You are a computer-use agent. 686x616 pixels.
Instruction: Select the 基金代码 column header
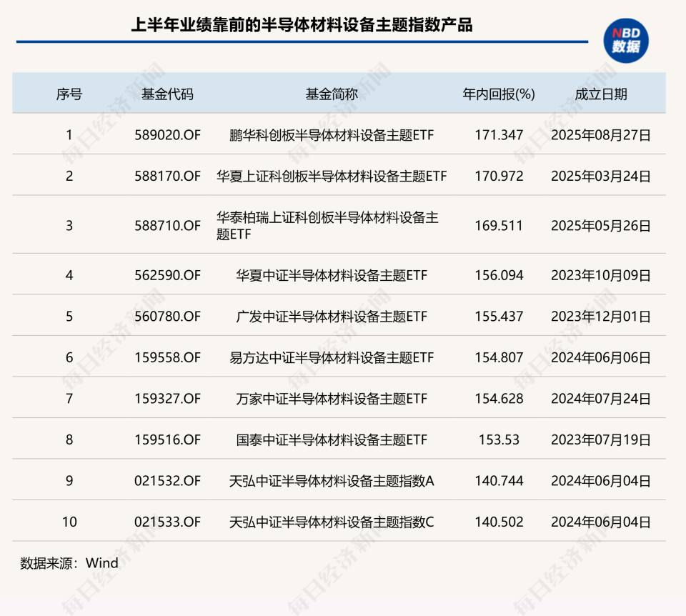tap(167, 94)
